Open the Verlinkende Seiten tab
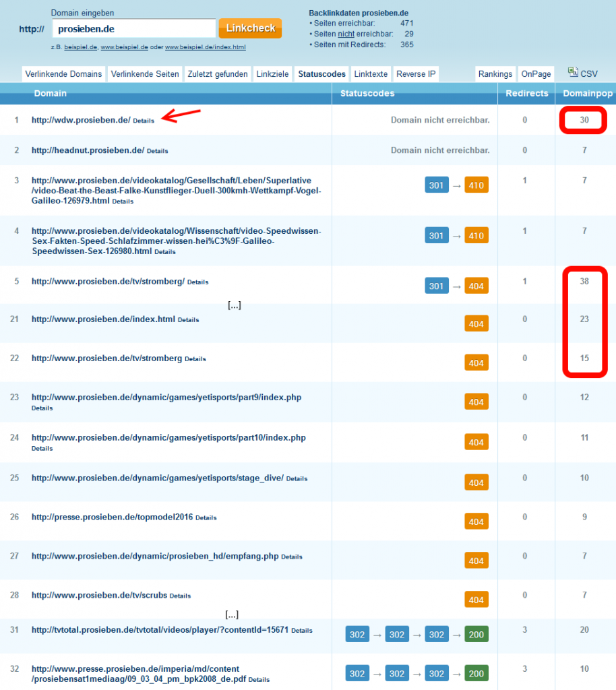The image size is (616, 690). tap(145, 74)
